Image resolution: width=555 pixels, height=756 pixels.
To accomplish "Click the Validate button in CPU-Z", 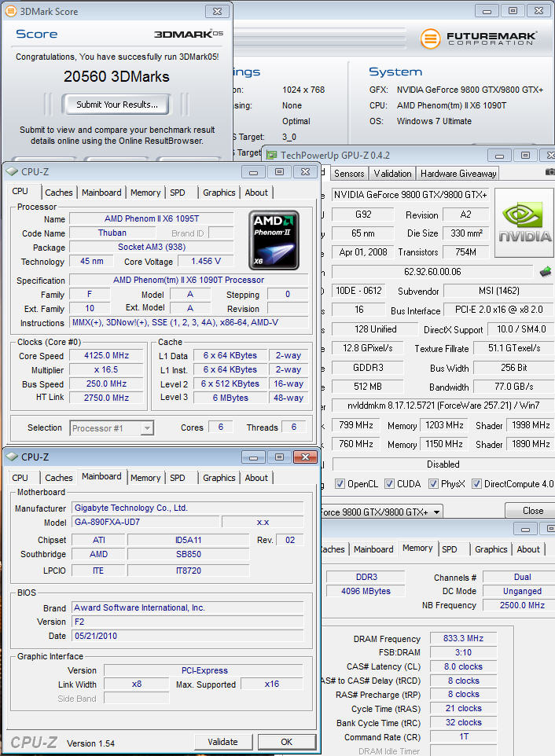I will point(222,742).
